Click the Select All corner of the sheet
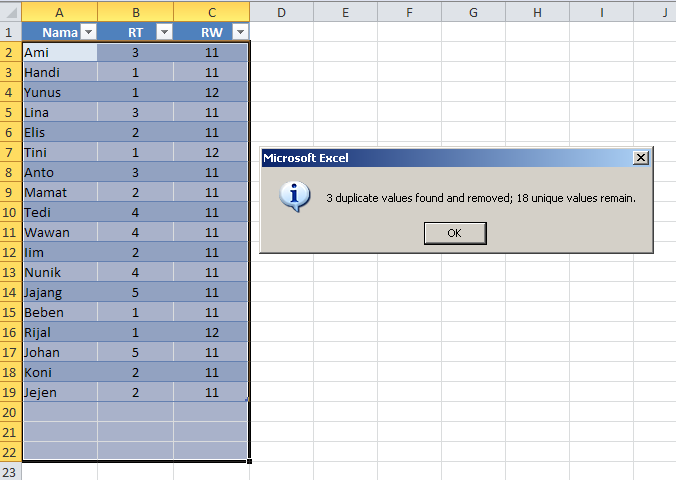Viewport: 676px width, 480px height. [11, 12]
